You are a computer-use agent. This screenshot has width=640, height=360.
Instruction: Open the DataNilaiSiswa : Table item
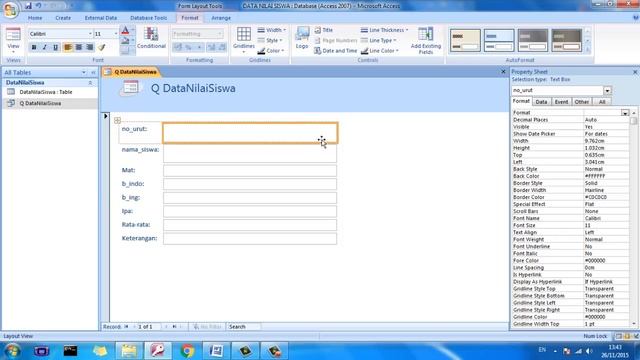point(46,92)
